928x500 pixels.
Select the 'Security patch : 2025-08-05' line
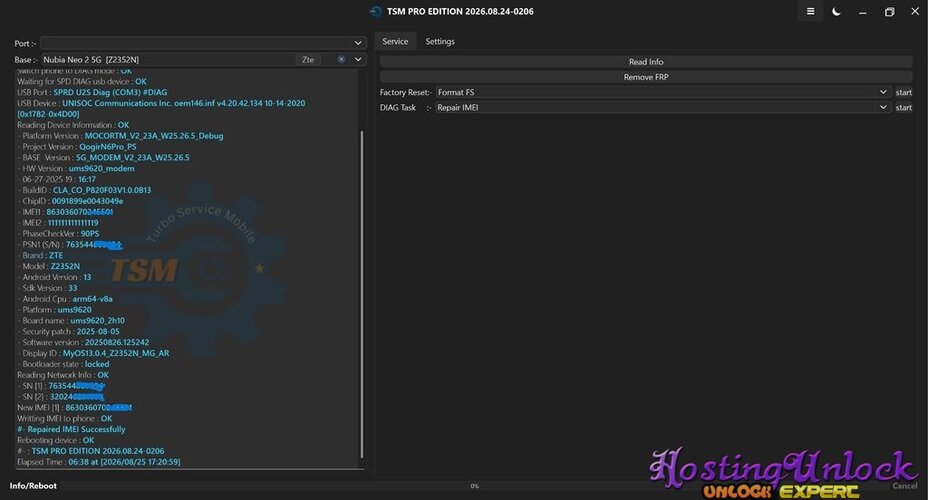tap(70, 331)
